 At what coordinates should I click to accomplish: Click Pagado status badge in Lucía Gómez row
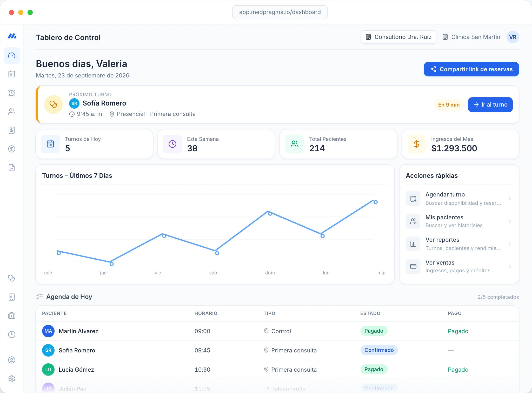pyautogui.click(x=374, y=369)
